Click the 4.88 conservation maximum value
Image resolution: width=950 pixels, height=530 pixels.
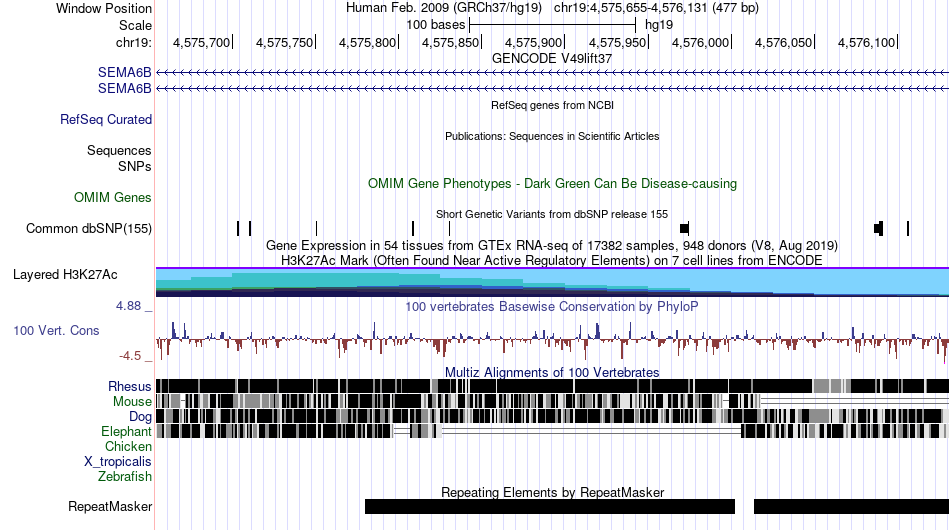coord(128,306)
